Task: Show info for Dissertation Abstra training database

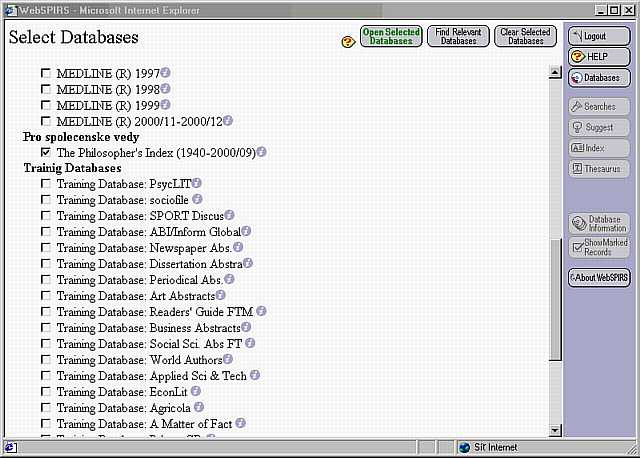Action: (248, 263)
